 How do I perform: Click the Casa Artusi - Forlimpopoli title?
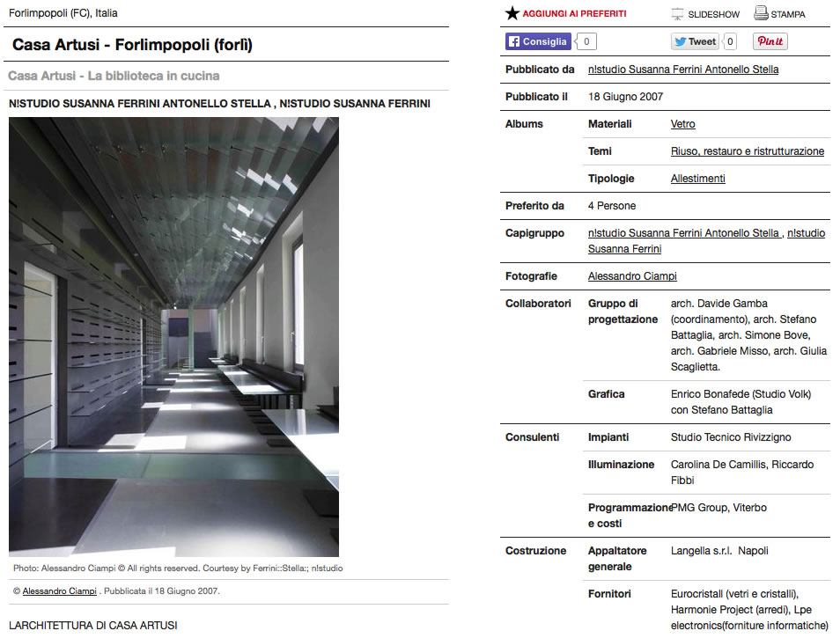click(x=132, y=45)
